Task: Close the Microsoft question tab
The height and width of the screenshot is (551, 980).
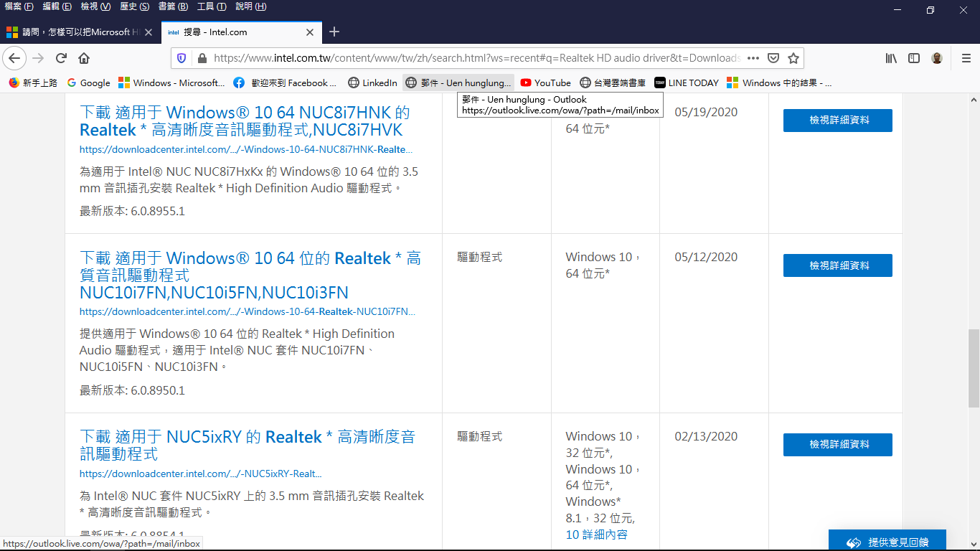Action: (x=149, y=32)
